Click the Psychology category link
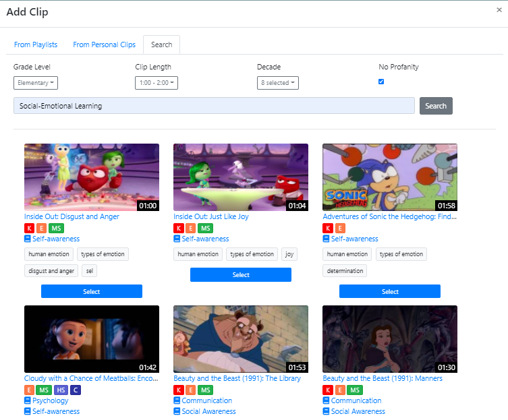Image resolution: width=508 pixels, height=420 pixels. 50,400
